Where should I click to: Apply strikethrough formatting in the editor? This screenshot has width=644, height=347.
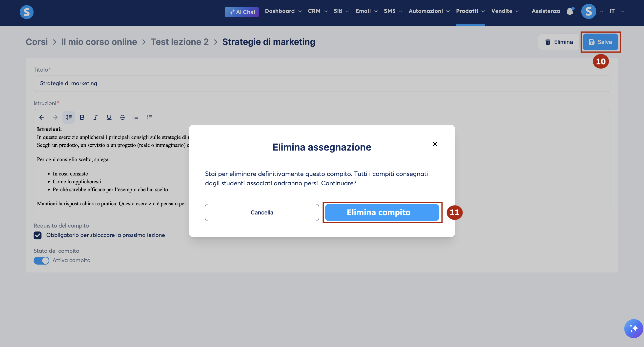pyautogui.click(x=122, y=117)
